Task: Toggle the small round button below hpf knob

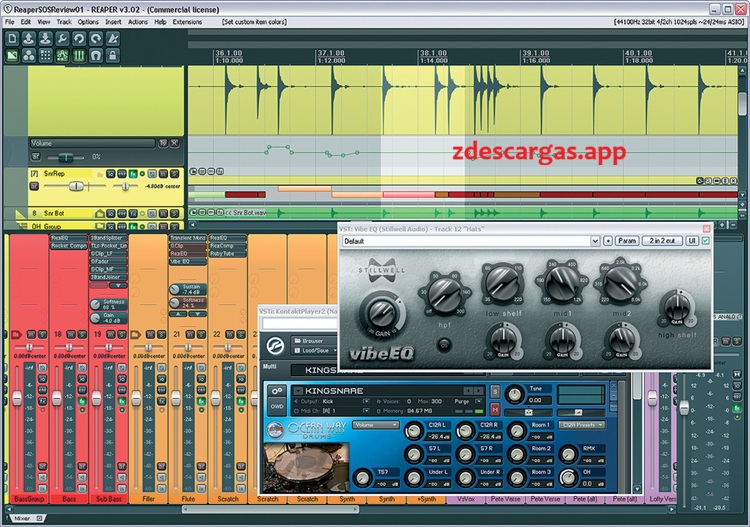Action: tap(444, 345)
